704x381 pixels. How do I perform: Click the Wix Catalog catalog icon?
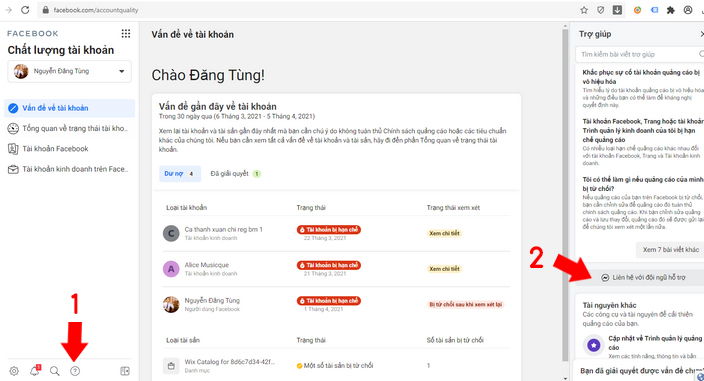pyautogui.click(x=171, y=366)
